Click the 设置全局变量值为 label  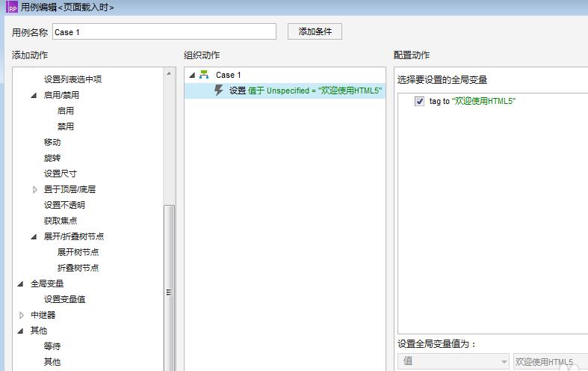point(436,343)
